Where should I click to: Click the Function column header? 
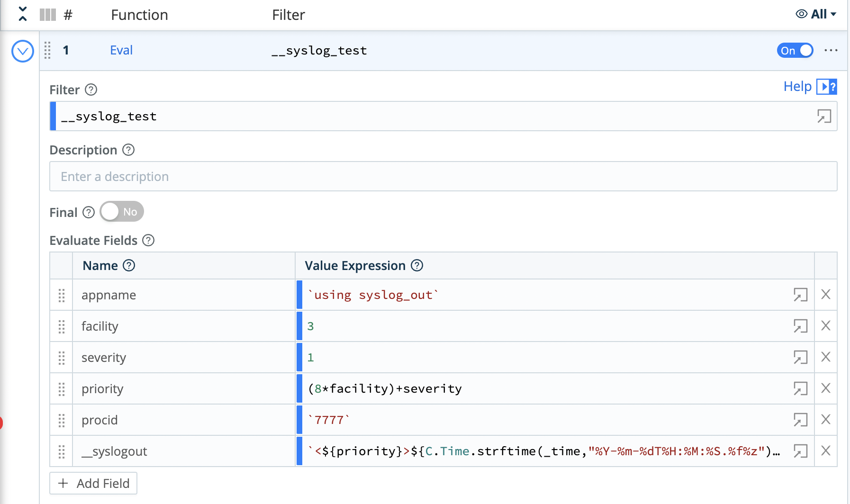139,15
